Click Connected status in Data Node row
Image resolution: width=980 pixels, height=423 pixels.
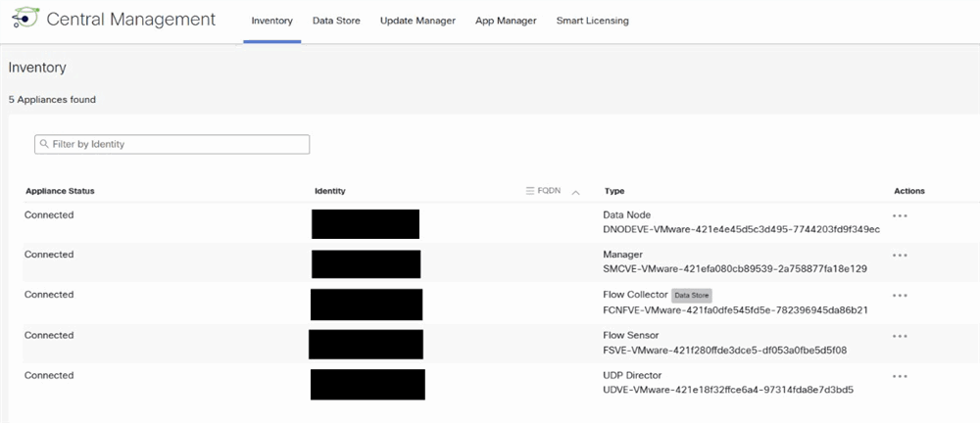[x=49, y=215]
